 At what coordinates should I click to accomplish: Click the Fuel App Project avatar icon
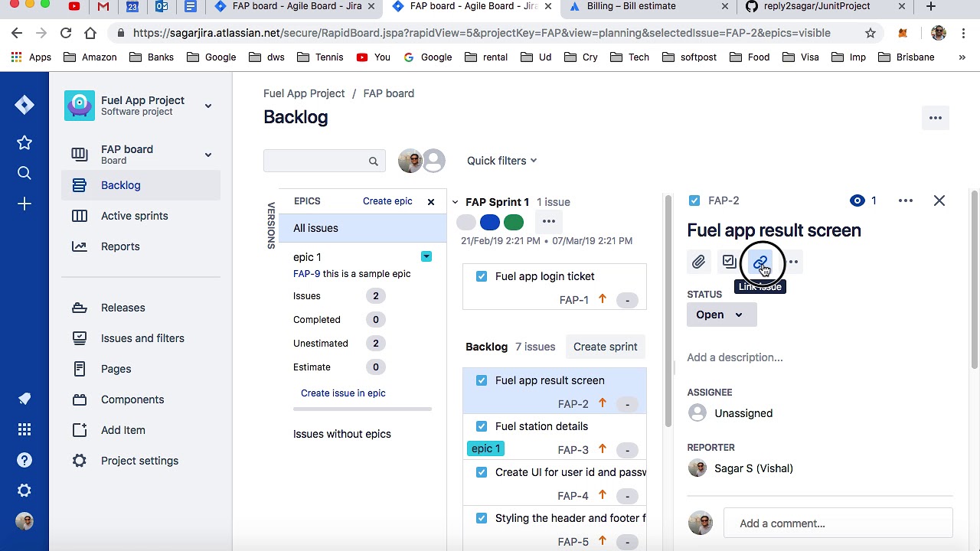pos(80,106)
